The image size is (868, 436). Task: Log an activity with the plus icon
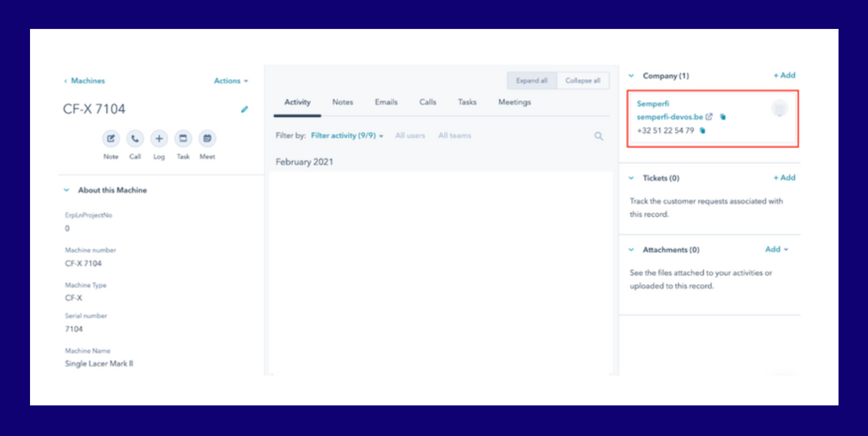coord(159,138)
